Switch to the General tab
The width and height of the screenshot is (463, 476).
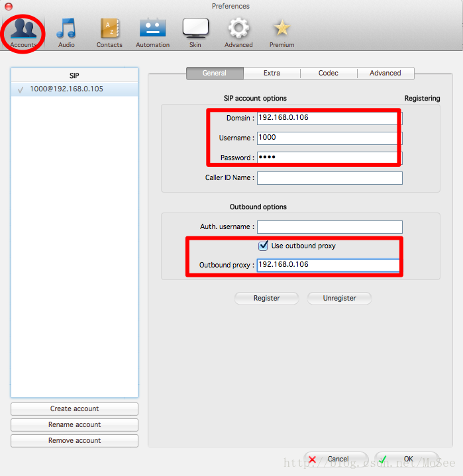tap(215, 73)
